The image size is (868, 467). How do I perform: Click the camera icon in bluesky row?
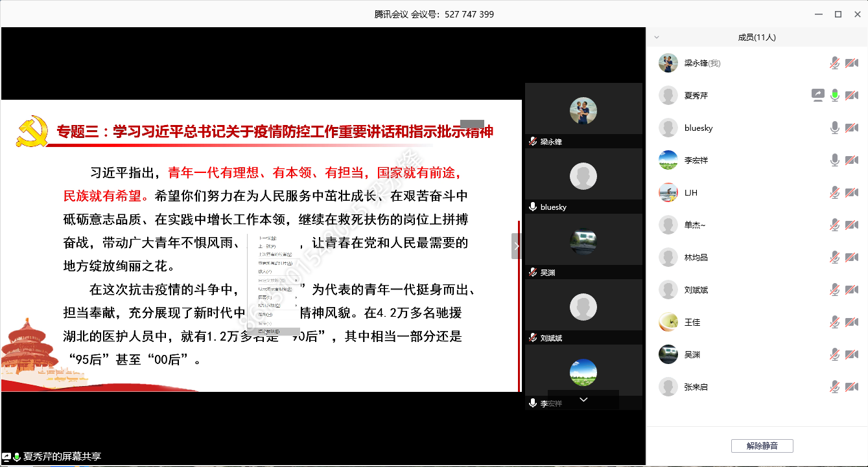(x=852, y=128)
